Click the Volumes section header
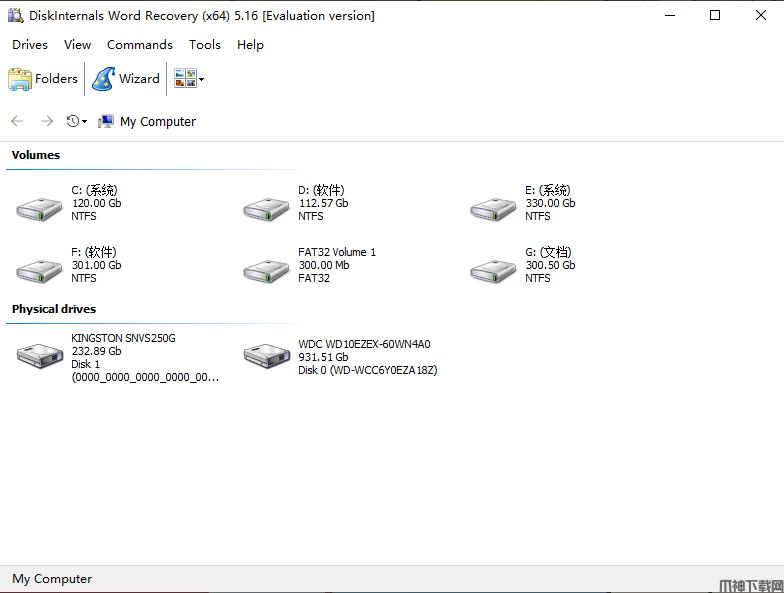This screenshot has width=784, height=593. [36, 155]
